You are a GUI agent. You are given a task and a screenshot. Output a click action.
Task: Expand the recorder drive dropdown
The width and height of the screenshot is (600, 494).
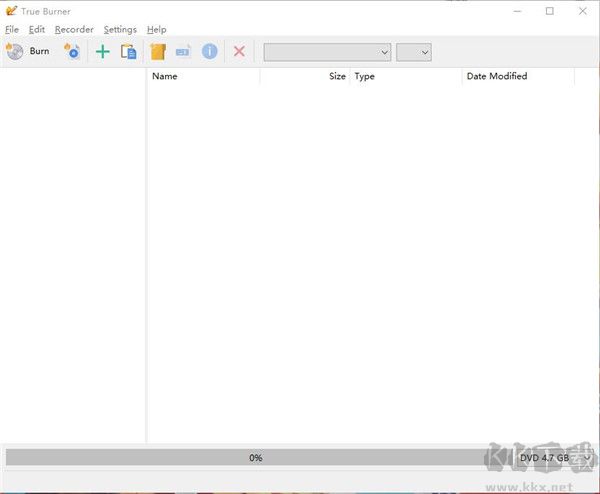tap(327, 52)
